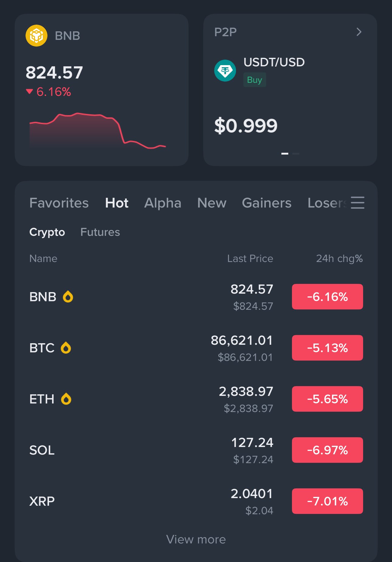Switch to the Favorites tab

pyautogui.click(x=59, y=203)
